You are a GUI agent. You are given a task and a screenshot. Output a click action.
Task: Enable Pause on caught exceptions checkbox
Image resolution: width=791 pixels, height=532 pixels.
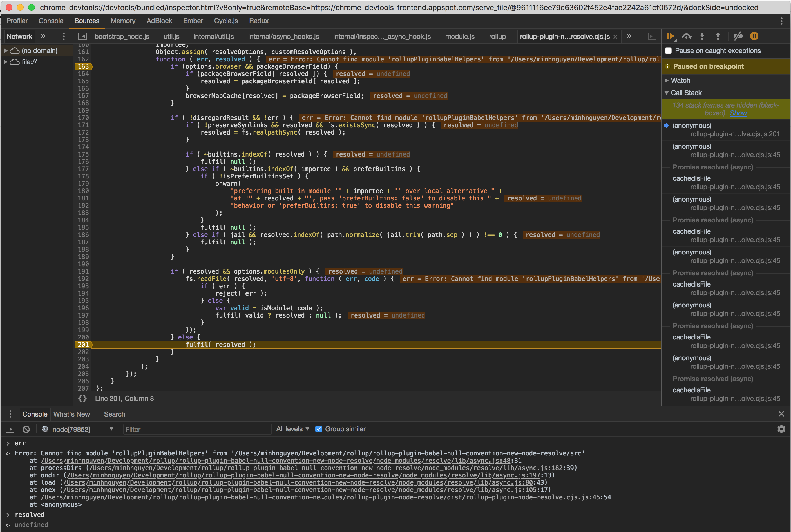tap(668, 51)
